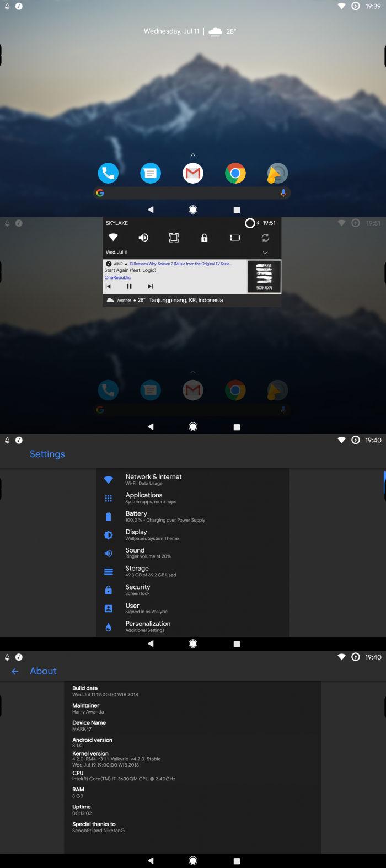Toggle screen rotation tile in quick settings

(235, 238)
